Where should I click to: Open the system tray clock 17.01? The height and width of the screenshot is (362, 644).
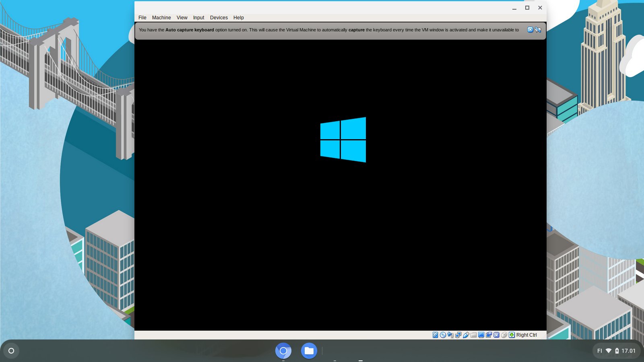628,351
